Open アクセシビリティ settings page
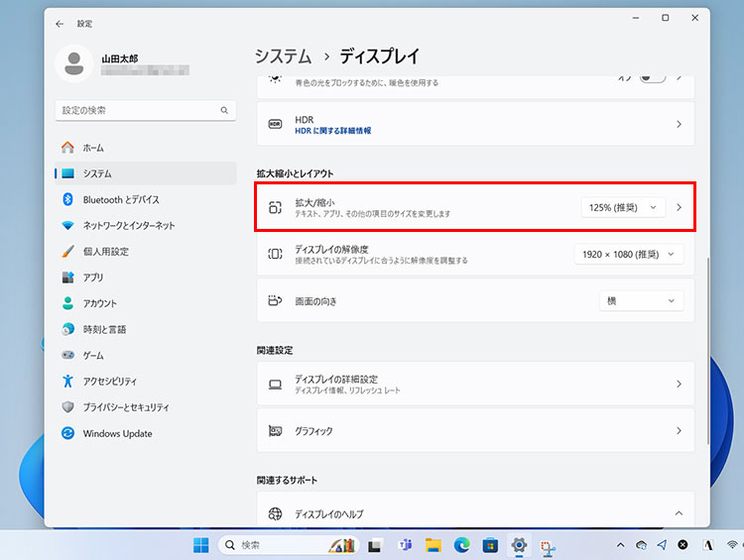Image resolution: width=744 pixels, height=560 pixels. pyautogui.click(x=109, y=381)
